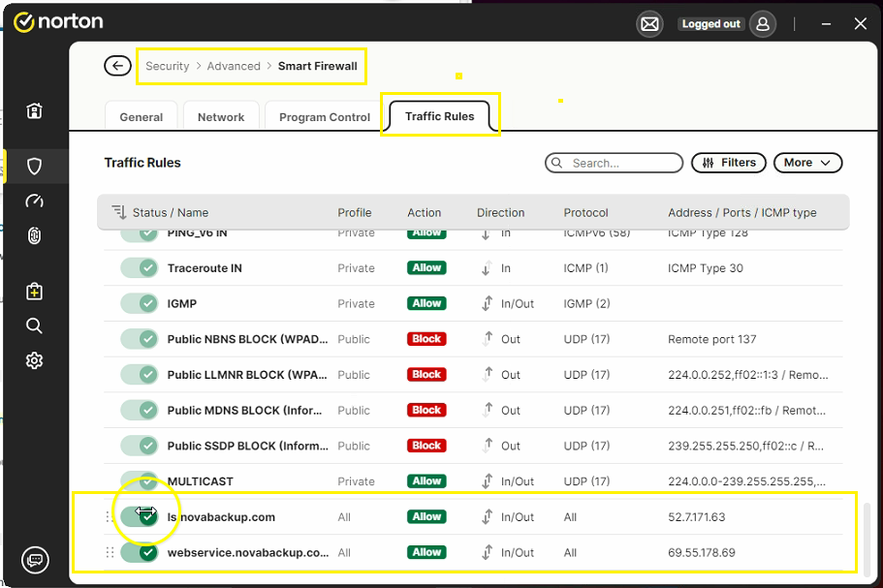883x588 pixels.
Task: Select the Traffic Rules tab
Action: tap(440, 116)
